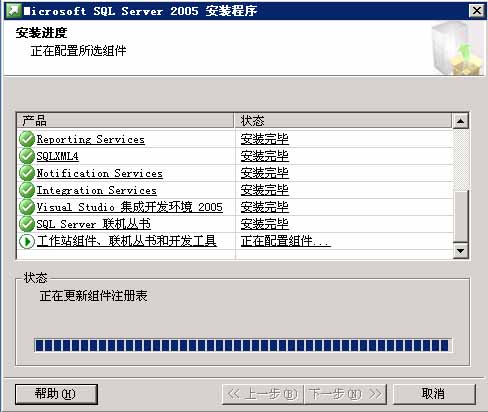The image size is (488, 412).
Task: Click the 正在配置组件... status link
Action: tap(286, 241)
